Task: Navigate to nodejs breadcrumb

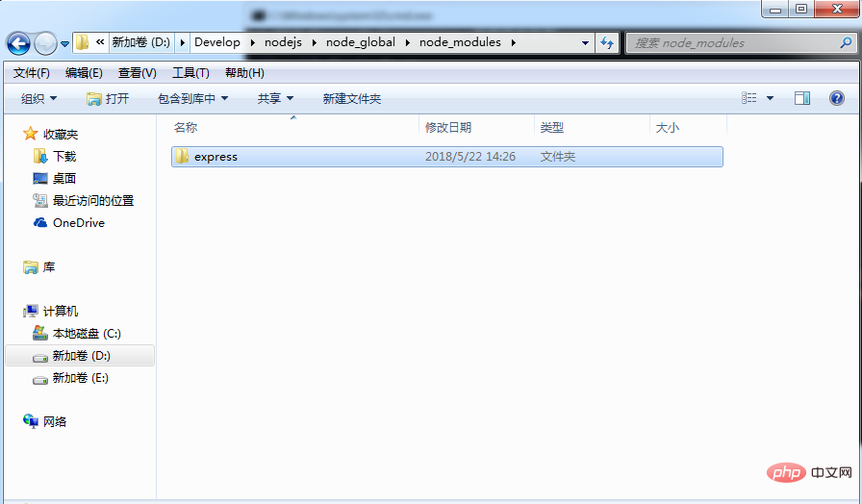Action: pyautogui.click(x=283, y=42)
